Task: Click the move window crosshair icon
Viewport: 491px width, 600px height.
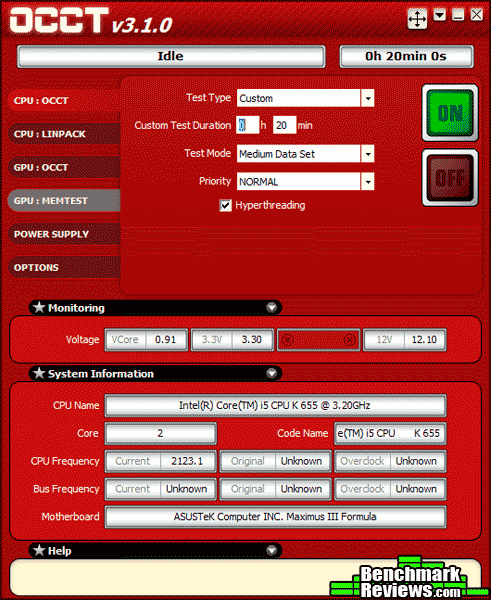Action: [417, 18]
